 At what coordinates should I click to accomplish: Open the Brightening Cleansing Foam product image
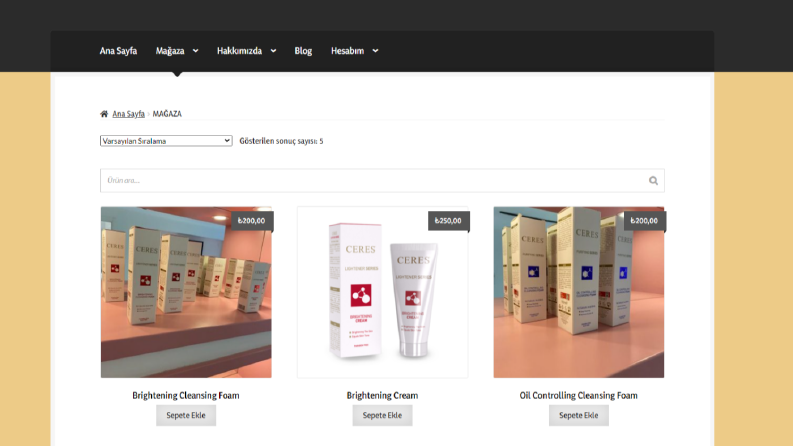point(186,292)
